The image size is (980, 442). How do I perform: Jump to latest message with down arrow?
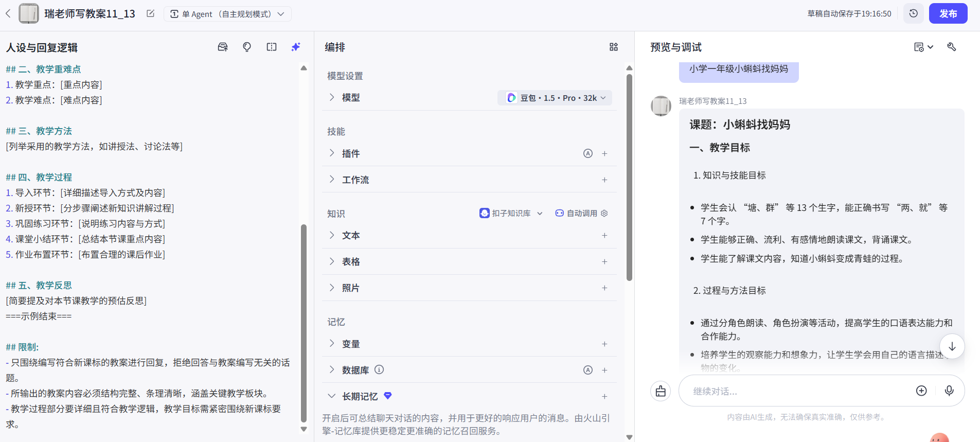[952, 346]
